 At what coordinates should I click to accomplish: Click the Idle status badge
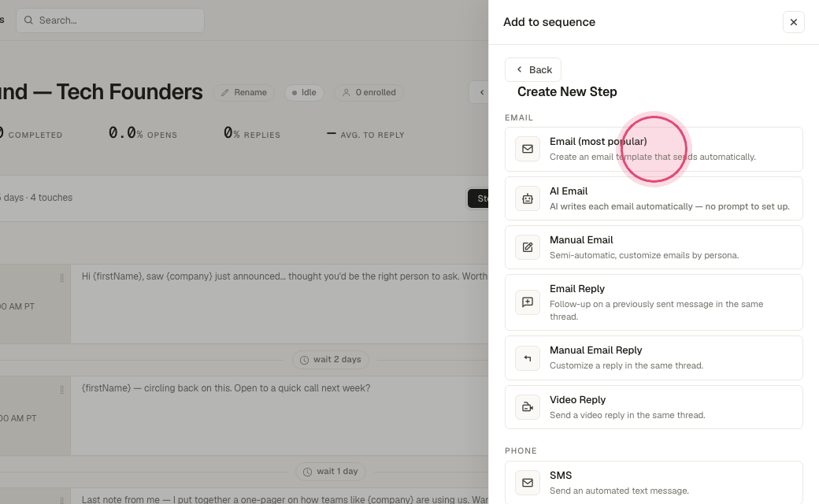[304, 92]
